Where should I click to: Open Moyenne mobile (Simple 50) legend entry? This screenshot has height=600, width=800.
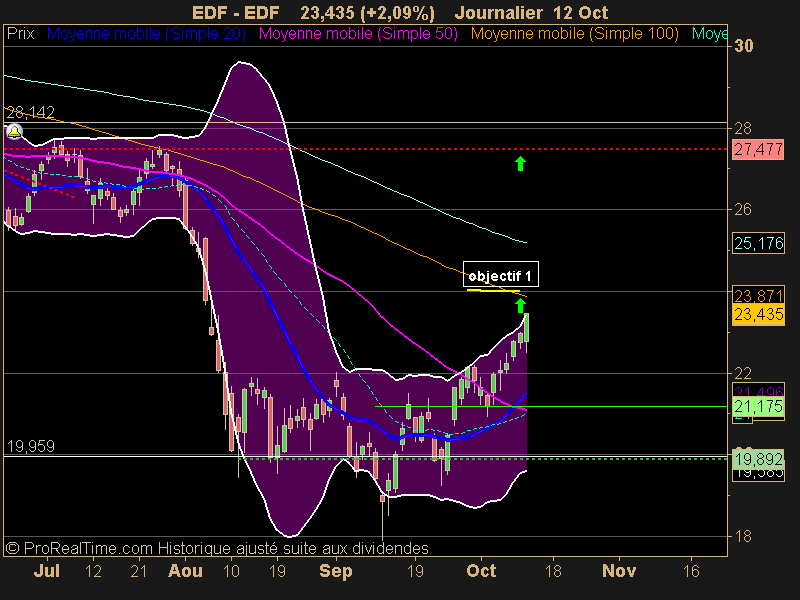point(358,34)
